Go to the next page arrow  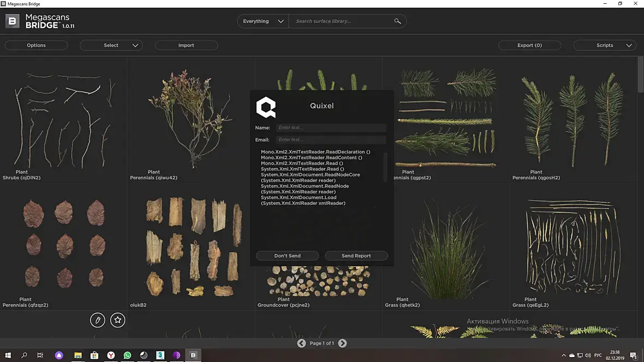click(342, 343)
